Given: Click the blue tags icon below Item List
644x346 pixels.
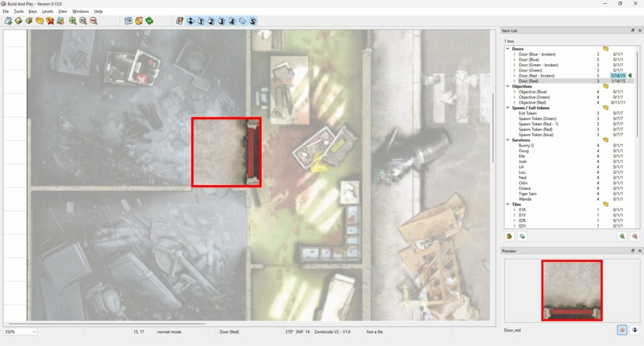Looking at the screenshot, I should tap(522, 237).
